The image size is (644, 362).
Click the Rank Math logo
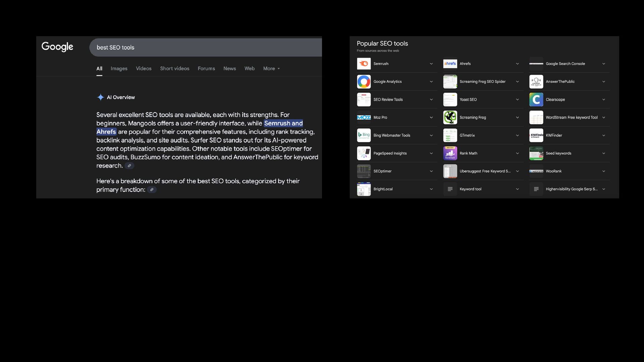tap(450, 153)
